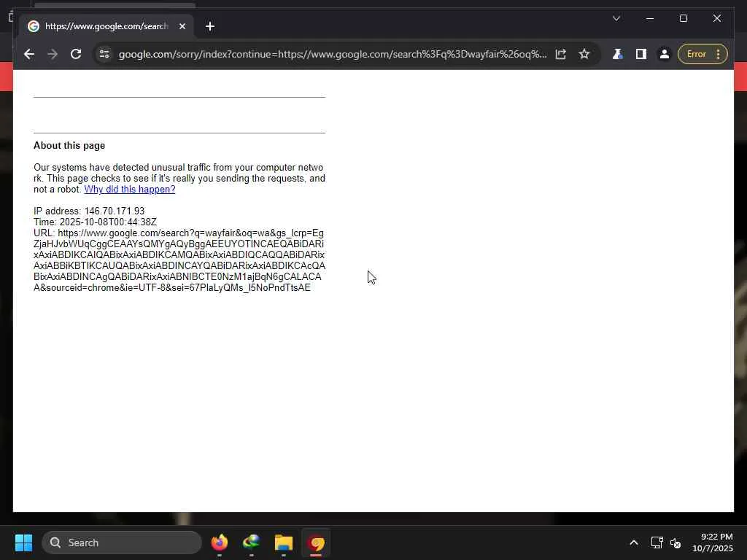Click the share page icon
747x560 pixels.
(x=561, y=54)
